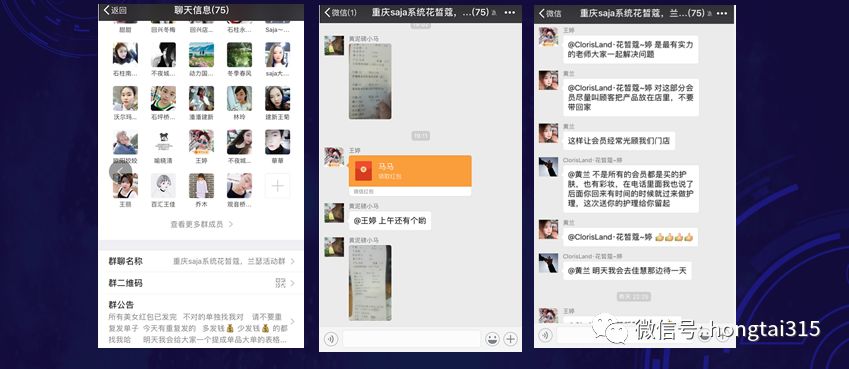Tap ClorisLand avatar beside '明天我会去佳慧' message
Viewport: 849px width, 369px height.
(548, 263)
